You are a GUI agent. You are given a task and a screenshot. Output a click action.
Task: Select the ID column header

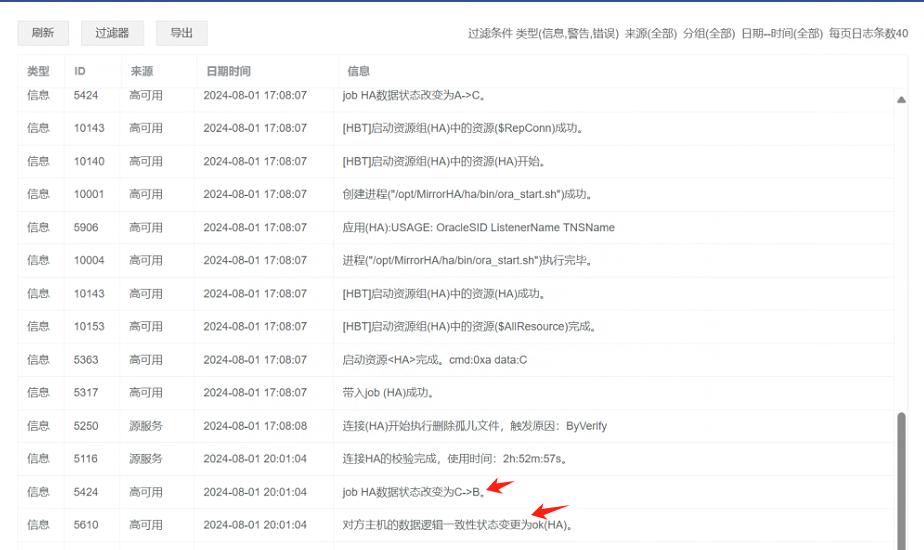80,71
